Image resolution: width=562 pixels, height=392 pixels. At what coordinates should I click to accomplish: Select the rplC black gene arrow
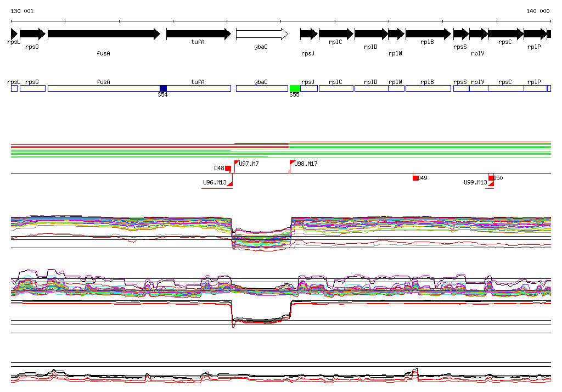pos(336,34)
